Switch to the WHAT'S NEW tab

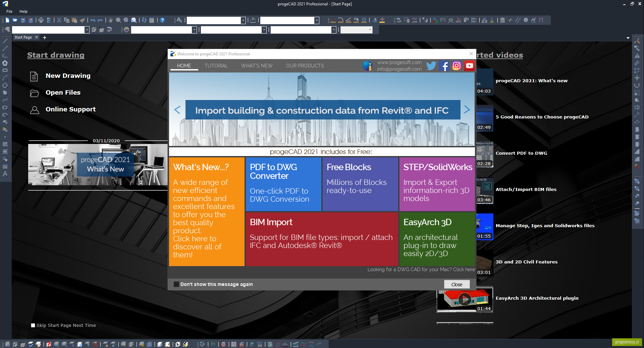257,66
